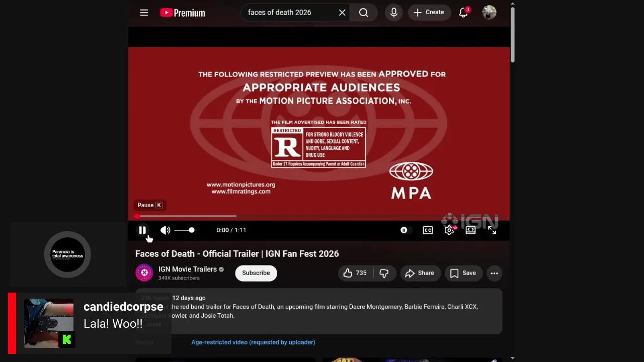Viewport: 644px width, 362px height.
Task: Enter full screen mode
Action: [x=492, y=230]
